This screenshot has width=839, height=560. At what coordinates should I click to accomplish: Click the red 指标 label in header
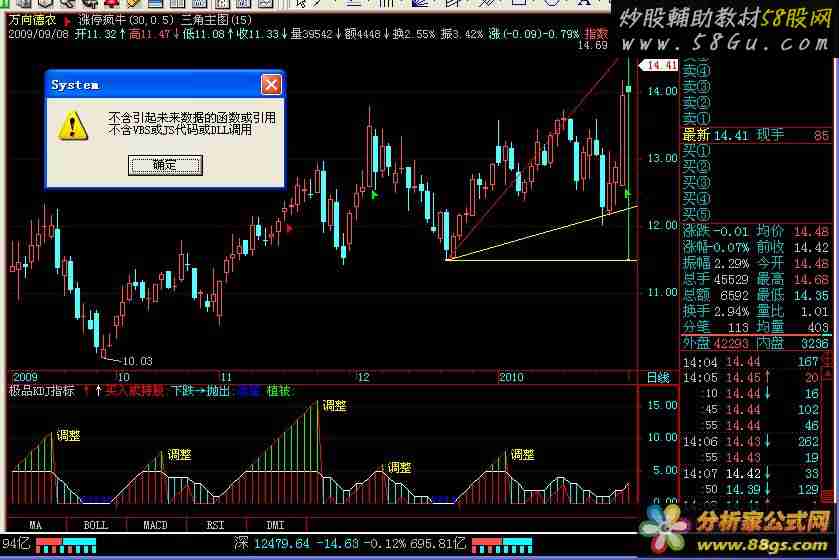point(596,34)
